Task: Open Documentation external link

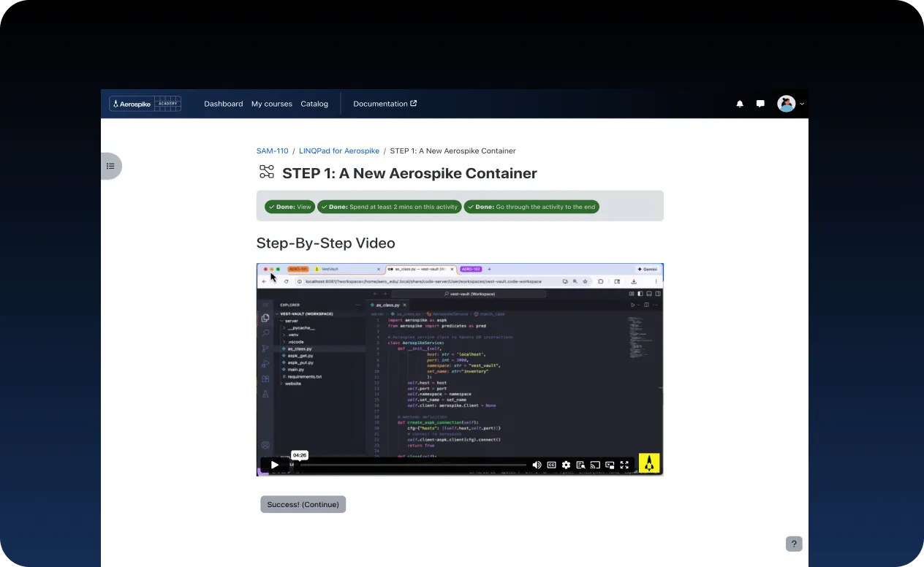Action: 385,104
